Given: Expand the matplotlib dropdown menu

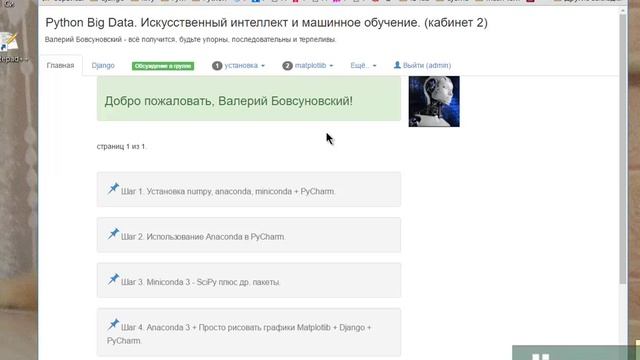Looking at the screenshot, I should [x=308, y=65].
